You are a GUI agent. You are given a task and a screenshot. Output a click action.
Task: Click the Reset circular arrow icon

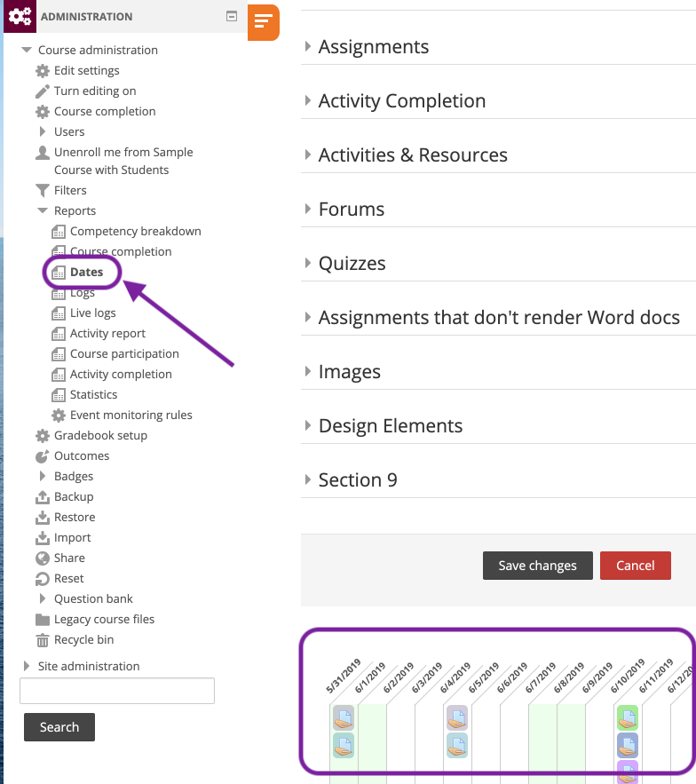(x=43, y=579)
